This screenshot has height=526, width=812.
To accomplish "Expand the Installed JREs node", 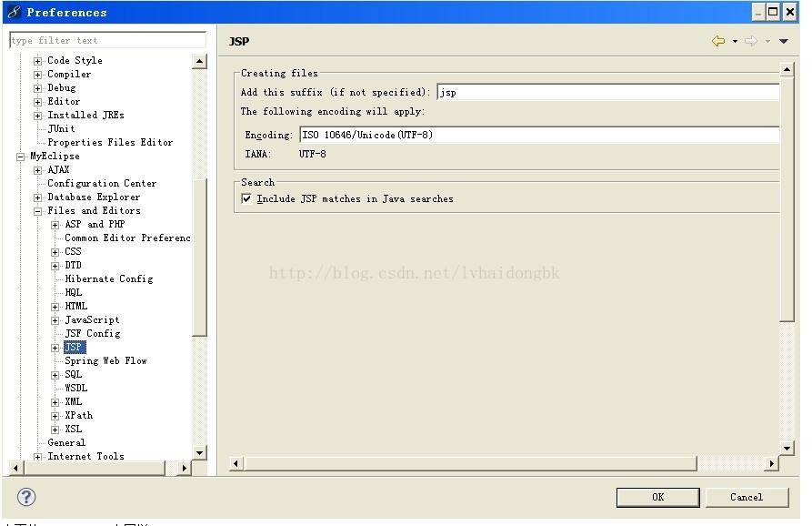I will click(38, 115).
